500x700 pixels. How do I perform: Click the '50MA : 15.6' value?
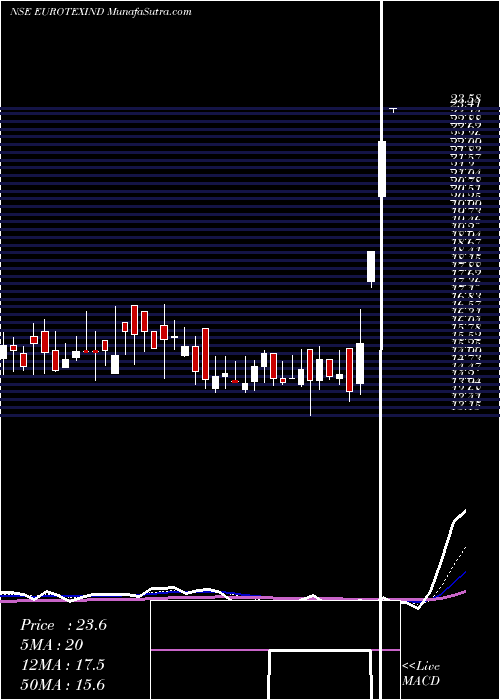pos(62,685)
